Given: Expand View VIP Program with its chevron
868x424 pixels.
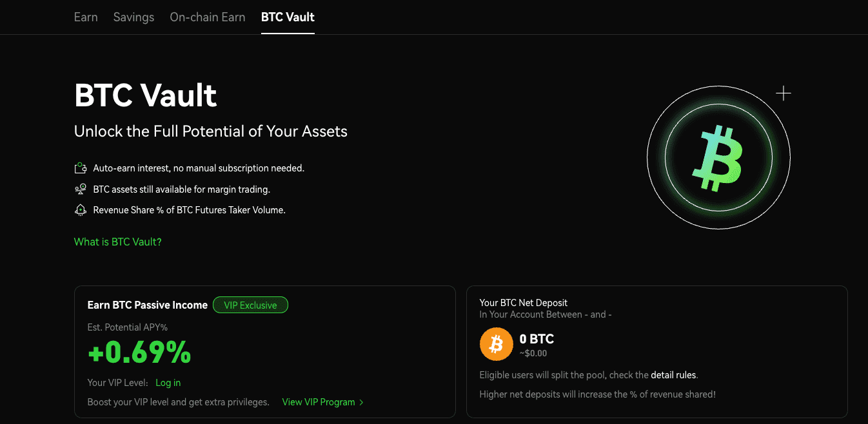Looking at the screenshot, I should click(x=318, y=401).
